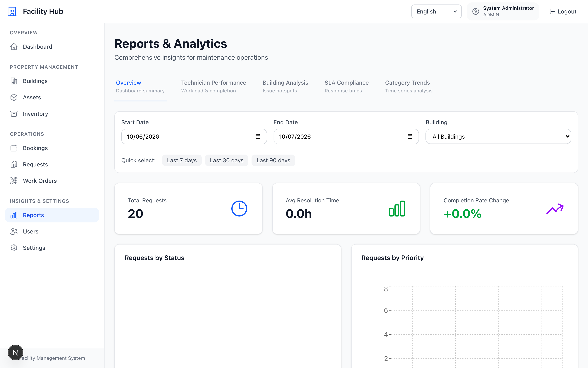Open the SLA Compliance tab
588x368 pixels.
[x=346, y=86]
